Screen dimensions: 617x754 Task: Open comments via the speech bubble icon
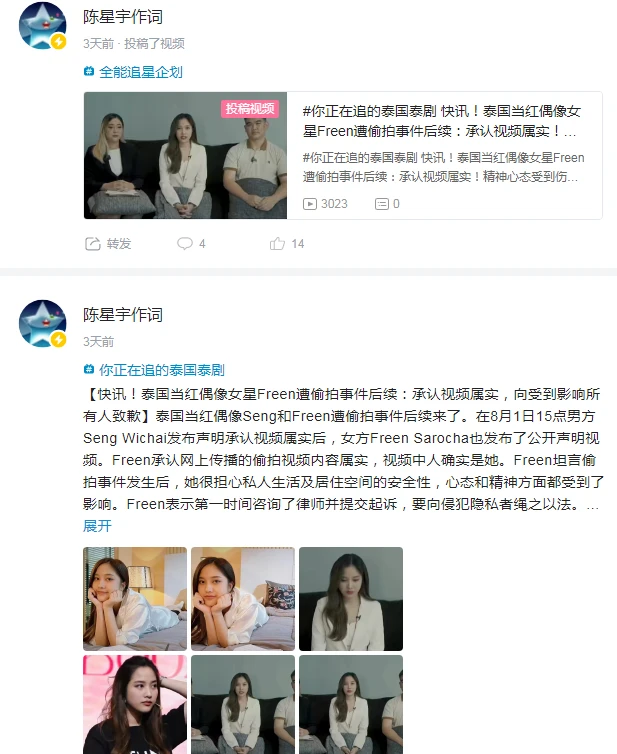click(185, 243)
